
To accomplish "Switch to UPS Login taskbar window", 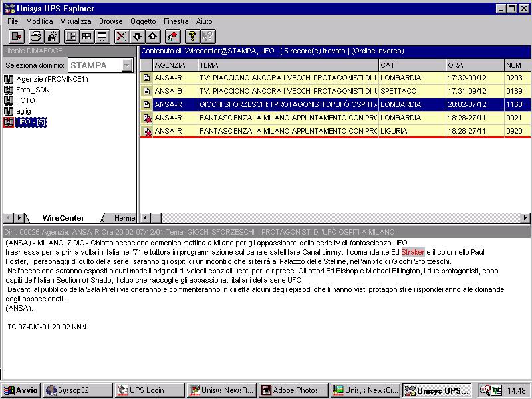I will [x=150, y=390].
